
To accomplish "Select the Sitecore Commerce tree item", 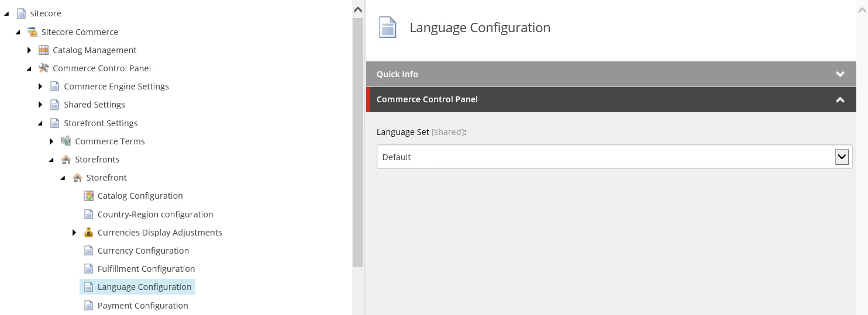I will (x=80, y=32).
